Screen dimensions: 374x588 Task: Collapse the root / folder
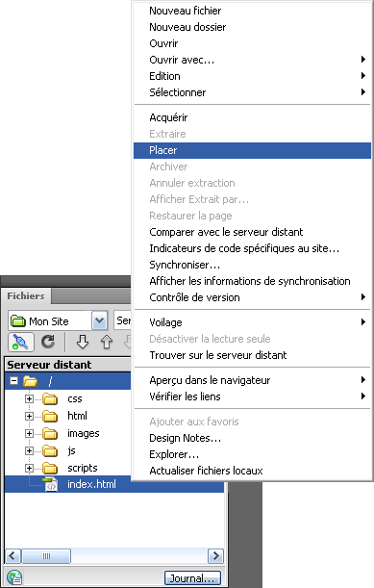click(13, 381)
